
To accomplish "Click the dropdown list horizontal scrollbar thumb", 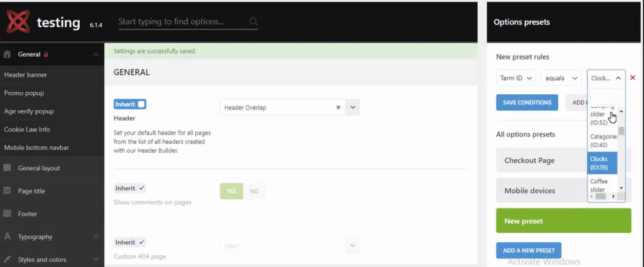I will pyautogui.click(x=600, y=197).
